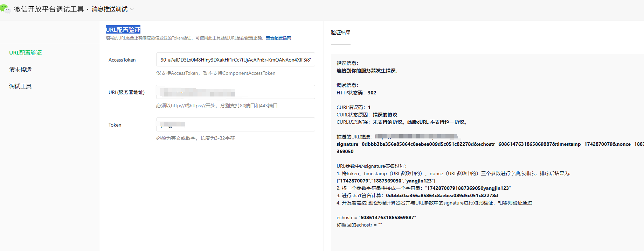The width and height of the screenshot is (644, 251).
Task: Select 调试工具 in the sidebar
Action: [20, 86]
